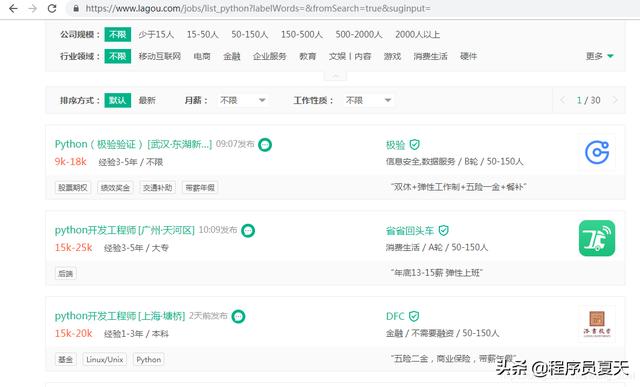Filter industry by 金融
640x387 pixels.
231,56
